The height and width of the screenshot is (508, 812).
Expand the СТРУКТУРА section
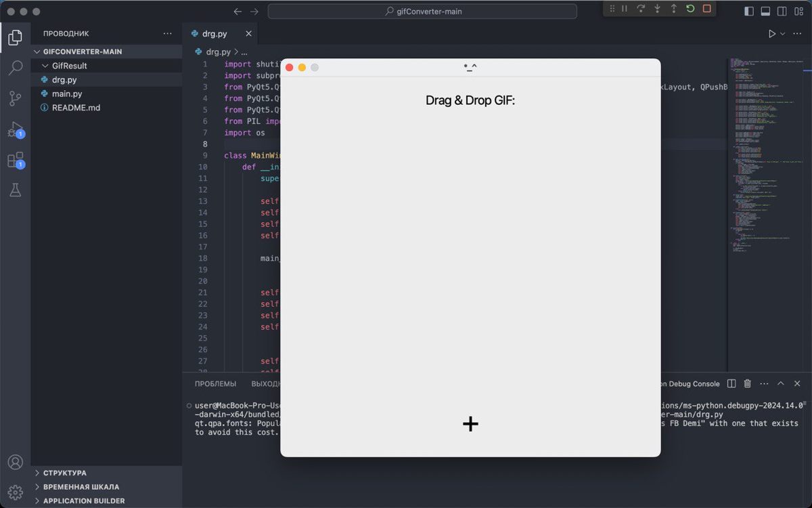(x=64, y=473)
